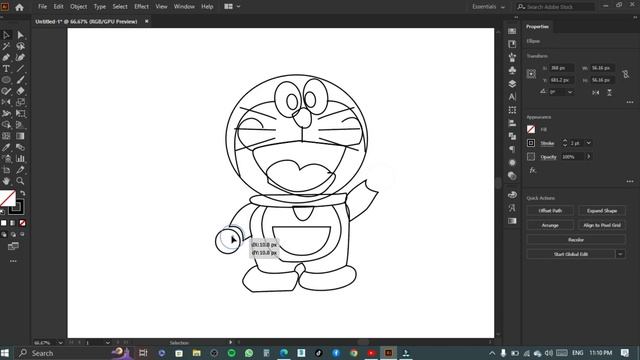The height and width of the screenshot is (360, 640).
Task: Click Start Global Edit button
Action: point(571,254)
